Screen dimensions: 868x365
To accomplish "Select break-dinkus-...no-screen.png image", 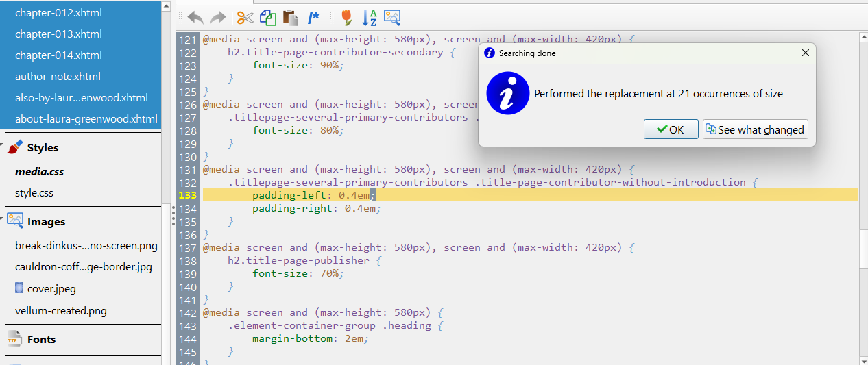I will click(x=86, y=245).
